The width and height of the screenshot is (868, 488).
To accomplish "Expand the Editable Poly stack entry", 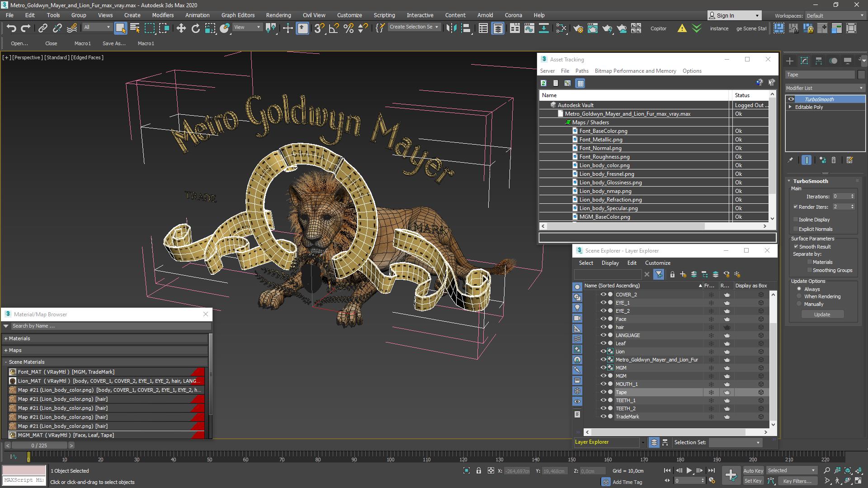I will point(790,107).
